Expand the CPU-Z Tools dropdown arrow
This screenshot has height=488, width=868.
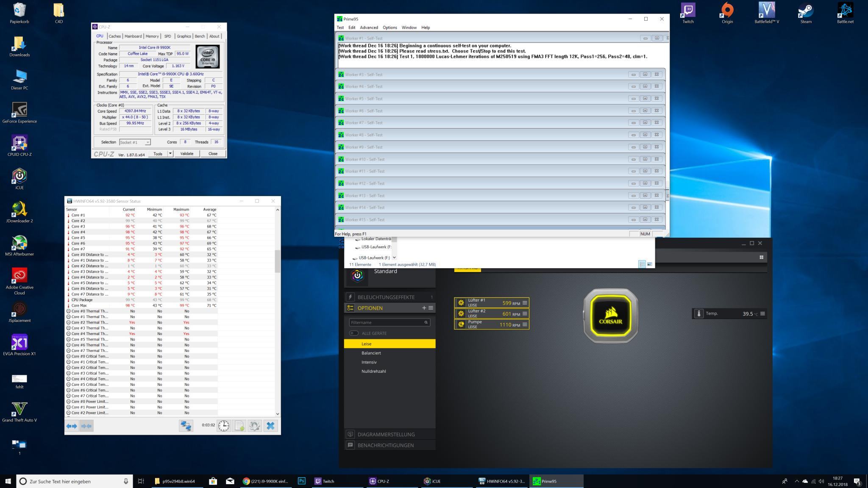[170, 154]
